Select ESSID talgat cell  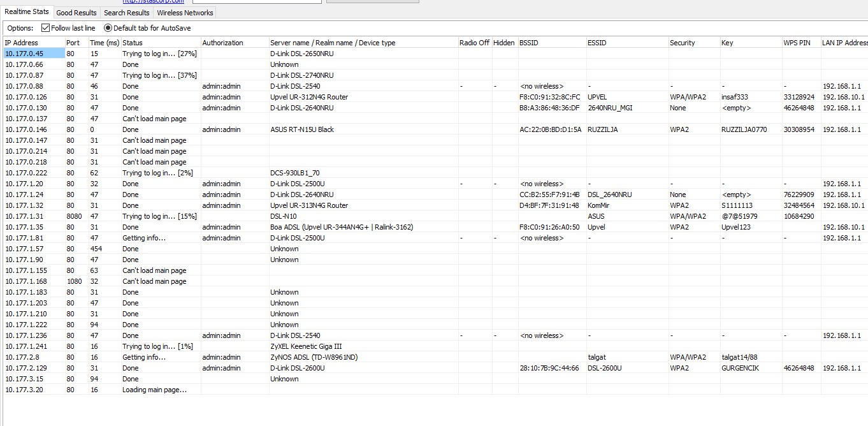(597, 357)
